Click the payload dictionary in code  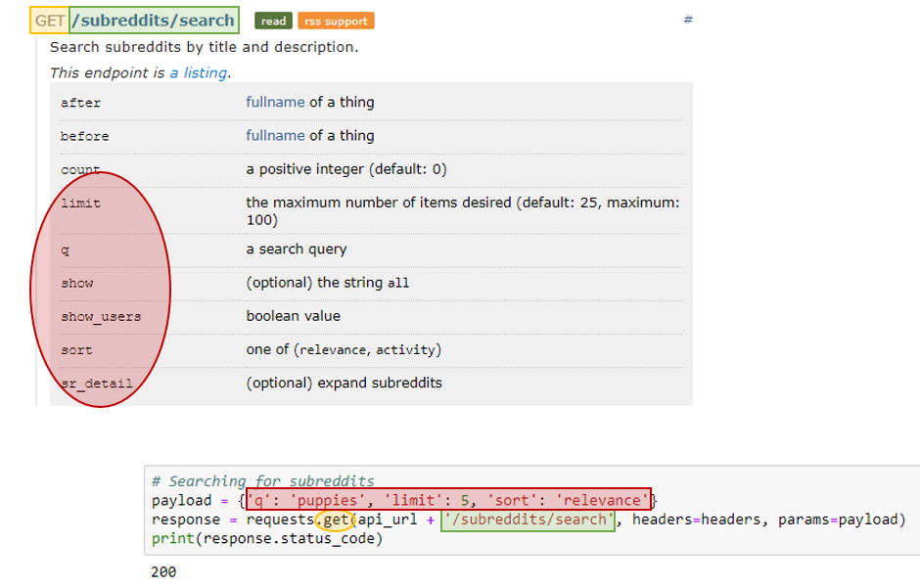448,500
